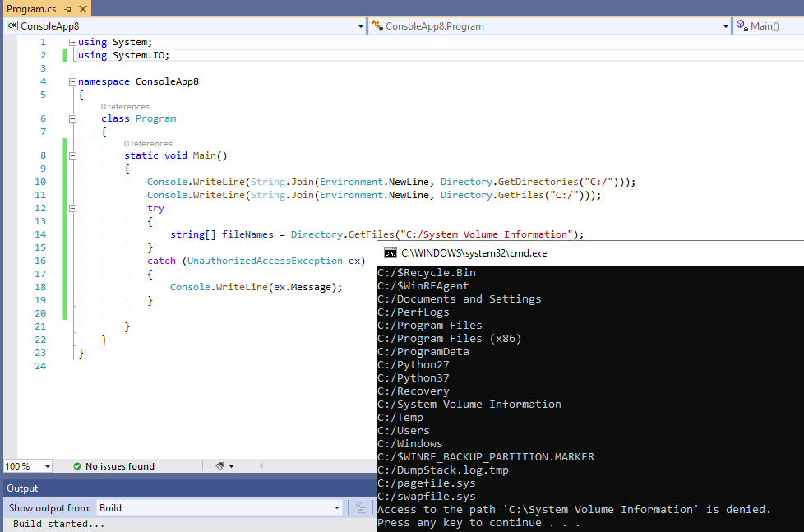Screen dimensions: 804x532
Task: Collapse the Main() method block
Action: pyautogui.click(x=72, y=155)
